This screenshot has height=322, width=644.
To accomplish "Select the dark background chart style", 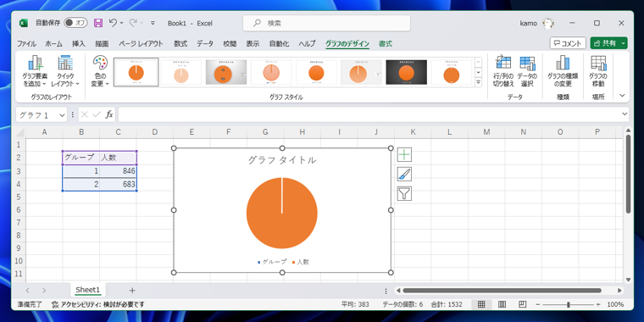I will tap(406, 72).
